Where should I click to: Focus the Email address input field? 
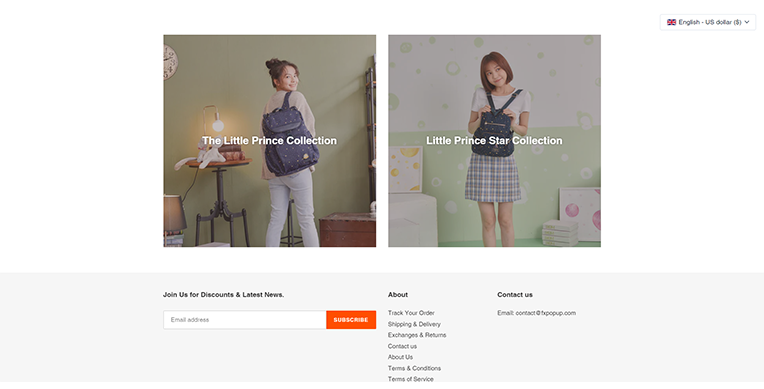pyautogui.click(x=245, y=320)
